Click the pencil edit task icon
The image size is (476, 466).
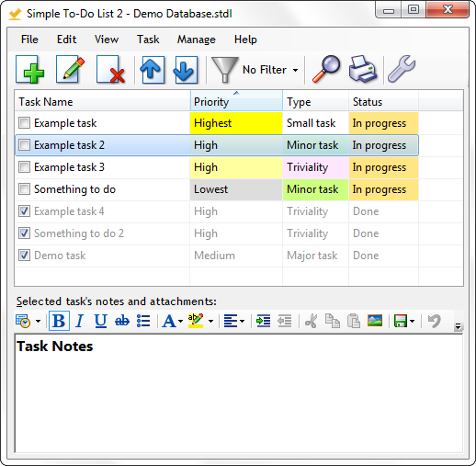(x=70, y=70)
